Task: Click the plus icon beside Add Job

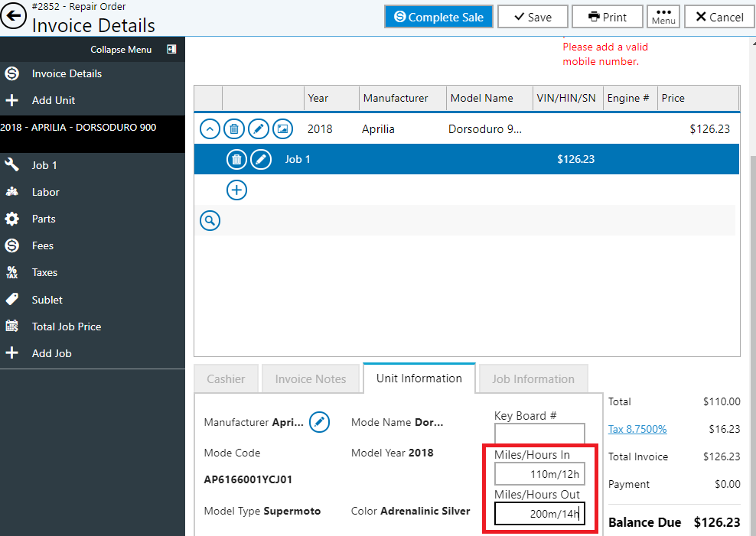Action: click(x=12, y=353)
